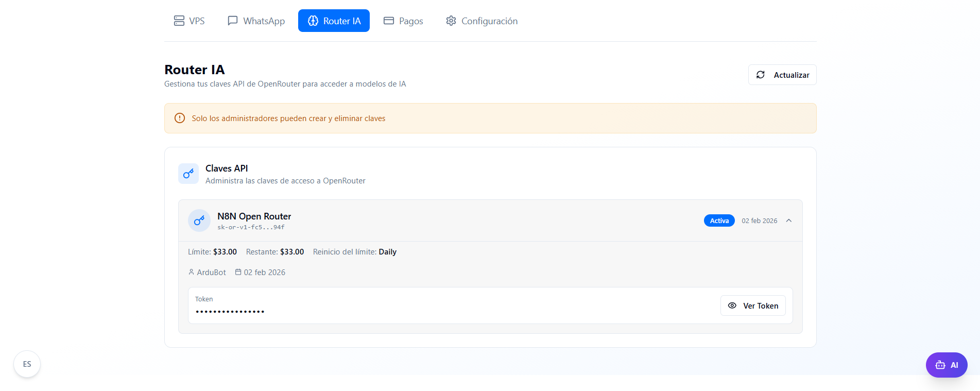Collapse the N8N Open Router key
Screen dimensions: 980x391
[x=789, y=220]
